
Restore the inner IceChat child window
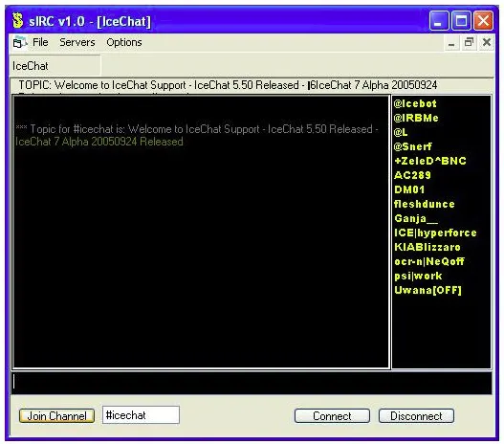pyautogui.click(x=469, y=42)
